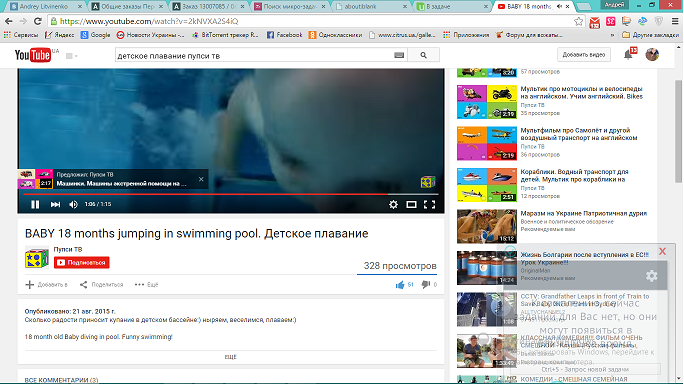Switch to Заказ 13007085 tab
Screen dimensions: 684x388
coord(208,7)
